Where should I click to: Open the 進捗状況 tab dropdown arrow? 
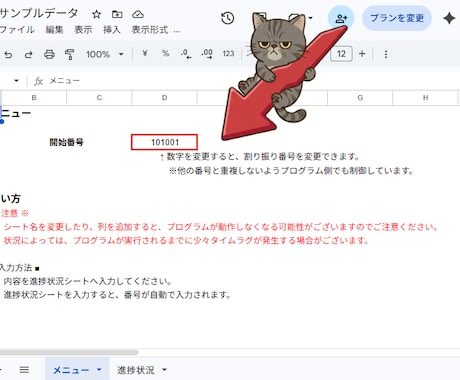click(x=164, y=370)
